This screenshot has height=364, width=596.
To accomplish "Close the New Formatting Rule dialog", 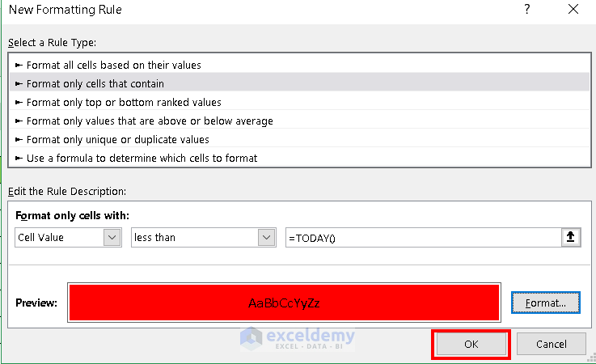I will (573, 10).
